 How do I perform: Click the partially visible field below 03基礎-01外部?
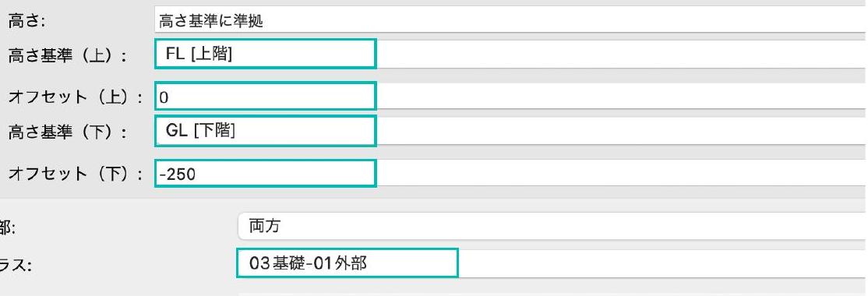552,294
